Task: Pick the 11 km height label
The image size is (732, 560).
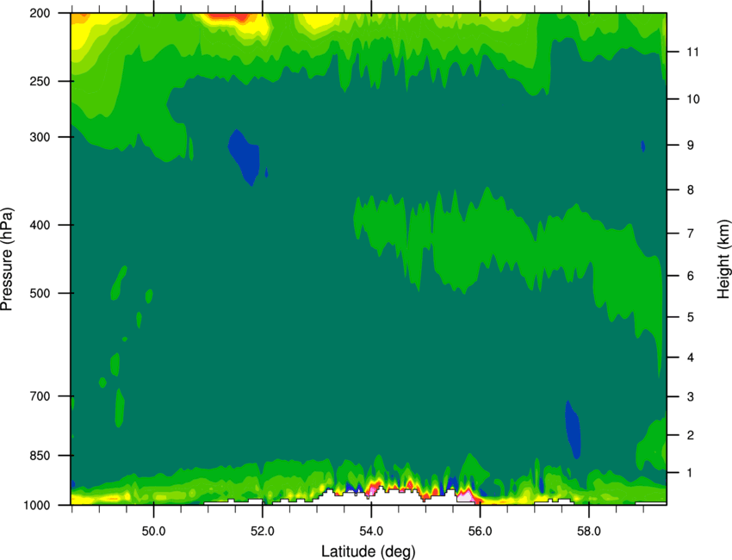Action: (693, 52)
